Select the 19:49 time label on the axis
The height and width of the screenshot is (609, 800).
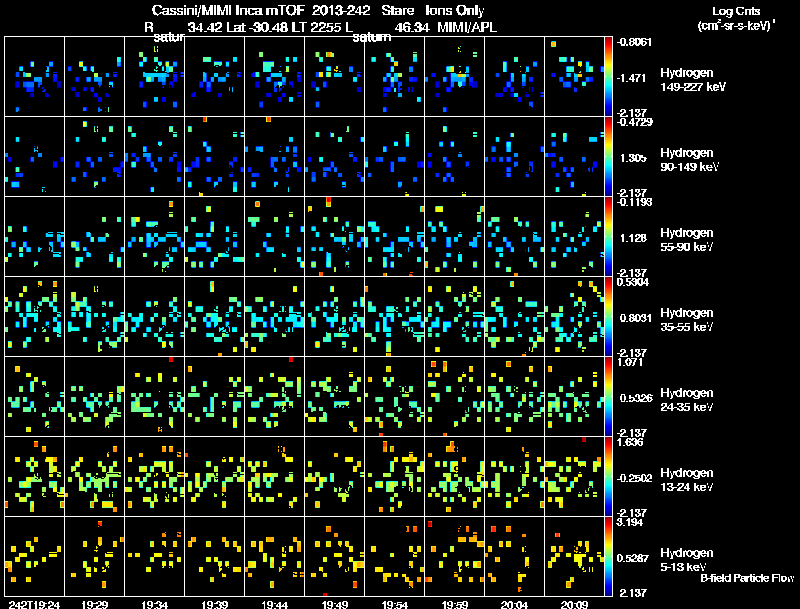335,604
